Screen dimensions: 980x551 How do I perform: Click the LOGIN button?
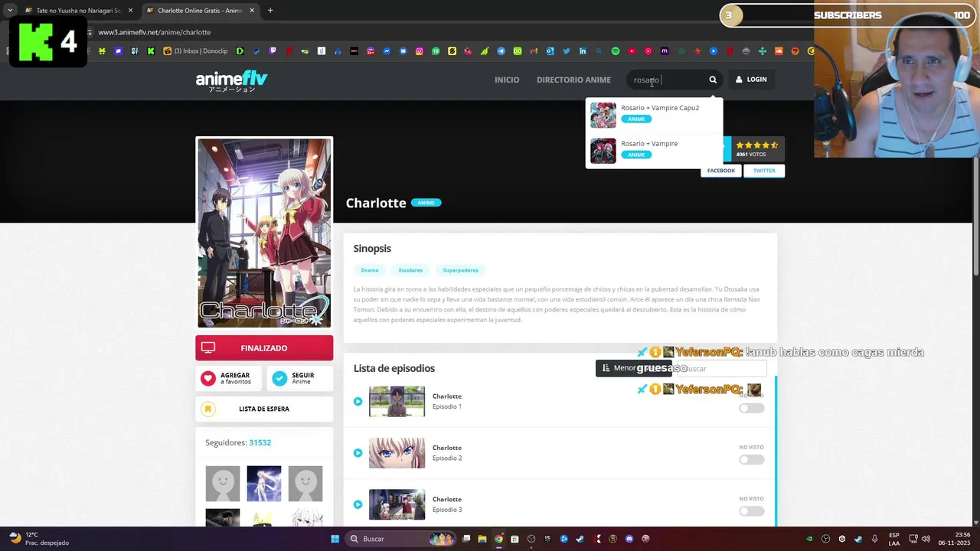751,80
